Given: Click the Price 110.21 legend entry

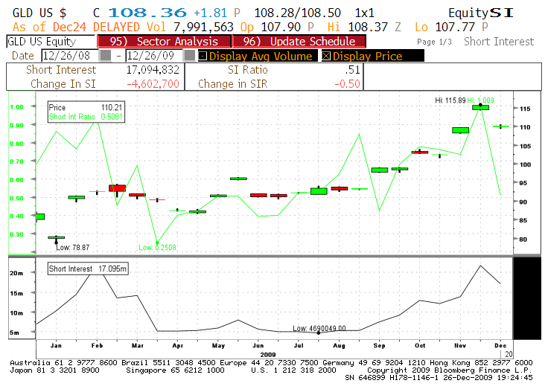Looking at the screenshot, I should pos(86,108).
